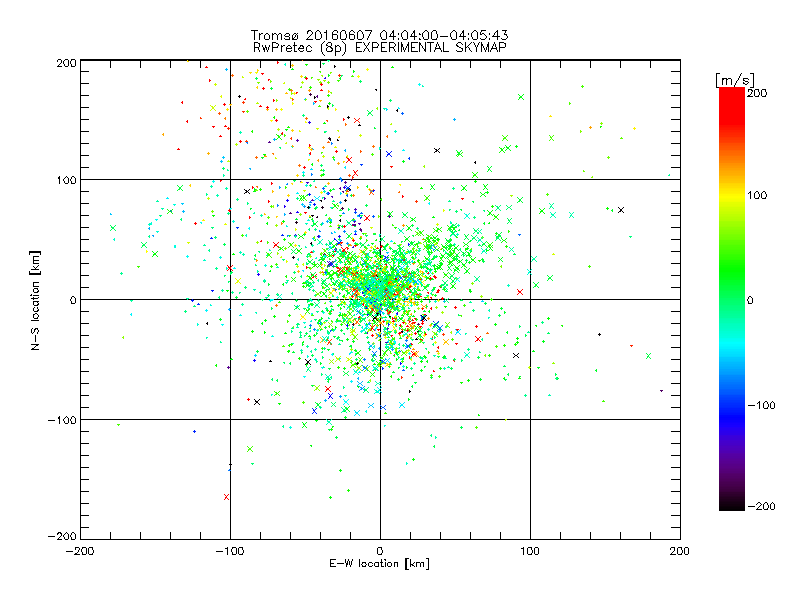Click the colorbar tick label "200"

[757, 93]
